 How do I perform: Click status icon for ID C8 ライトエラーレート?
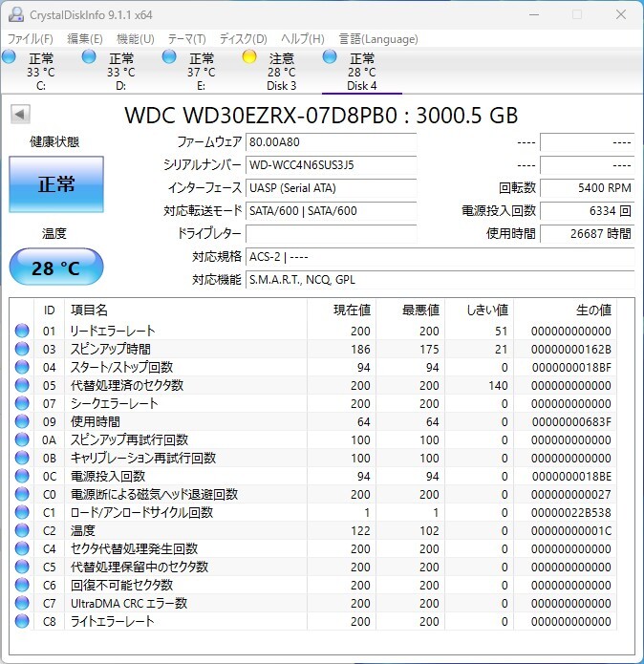click(22, 621)
